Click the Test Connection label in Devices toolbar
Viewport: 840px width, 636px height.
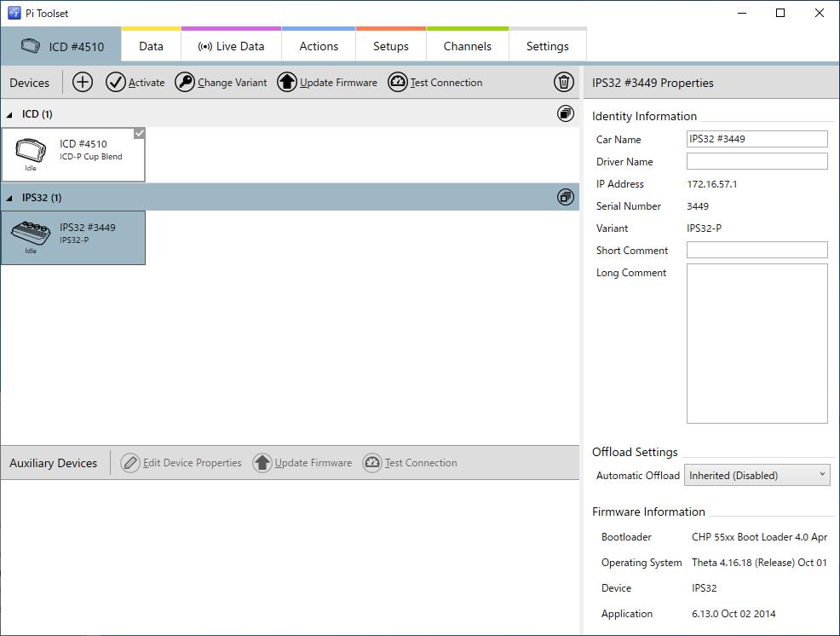click(446, 83)
